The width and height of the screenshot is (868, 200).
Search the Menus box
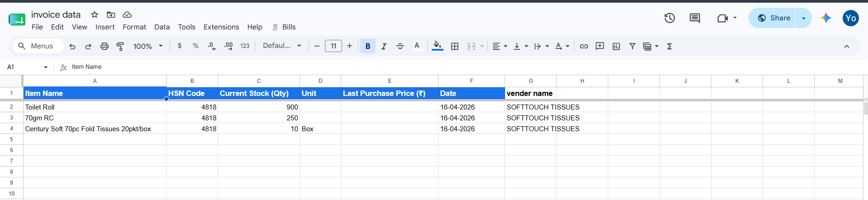(38, 46)
